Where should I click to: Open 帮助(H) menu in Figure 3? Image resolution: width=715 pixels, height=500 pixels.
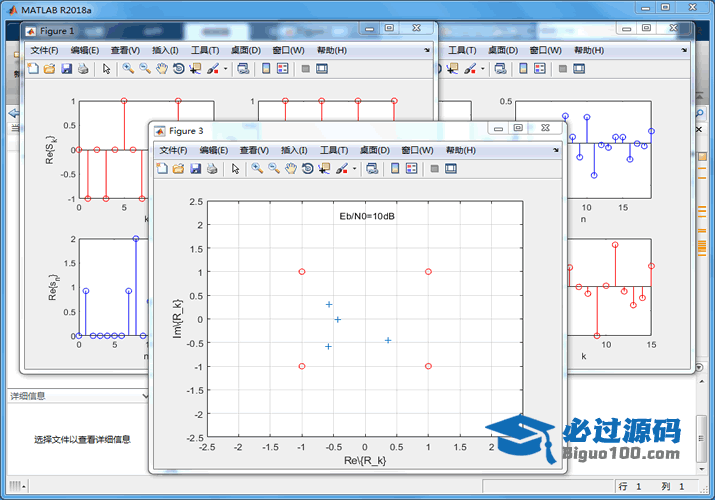pyautogui.click(x=461, y=150)
